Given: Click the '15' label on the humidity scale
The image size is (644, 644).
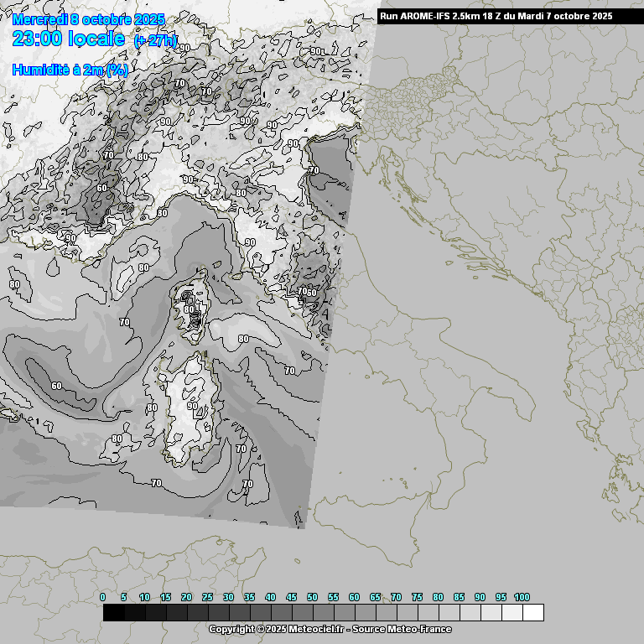Looking at the screenshot, I should click(x=165, y=597).
